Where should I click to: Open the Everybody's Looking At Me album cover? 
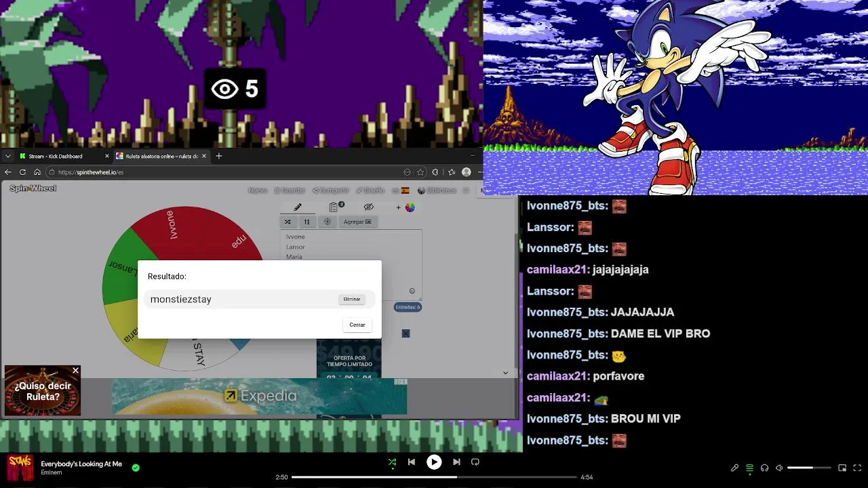[20, 468]
